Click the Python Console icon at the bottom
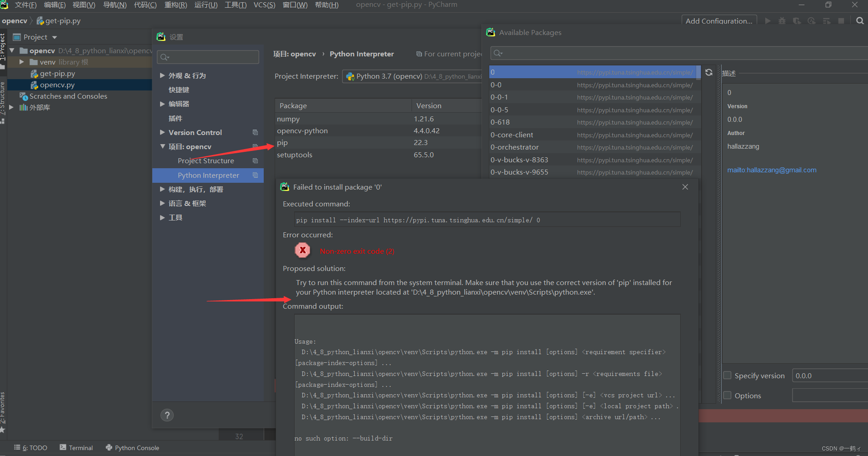The width and height of the screenshot is (868, 456). click(108, 448)
